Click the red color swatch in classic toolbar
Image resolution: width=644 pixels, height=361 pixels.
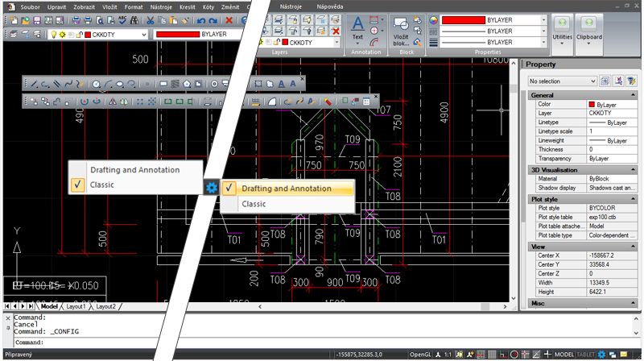coord(178,35)
